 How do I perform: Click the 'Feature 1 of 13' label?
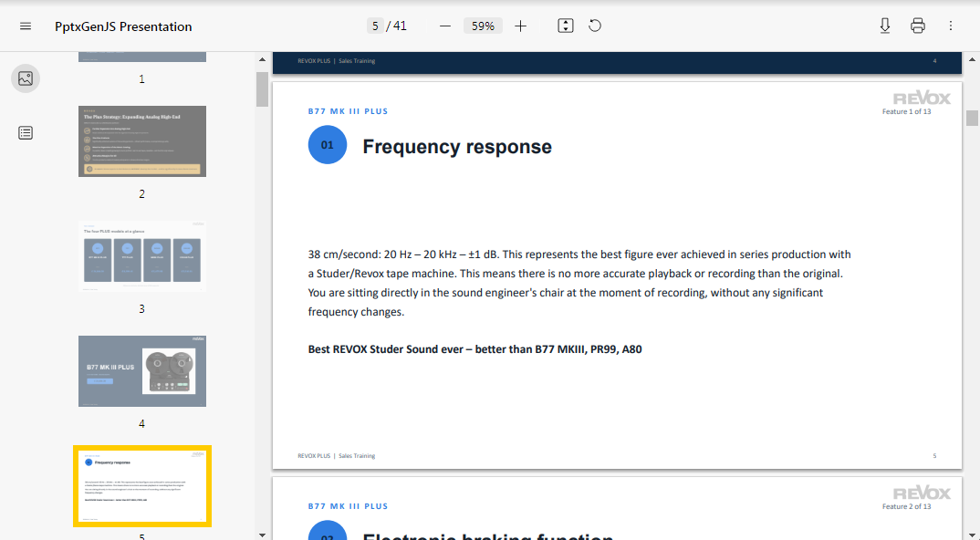(906, 111)
